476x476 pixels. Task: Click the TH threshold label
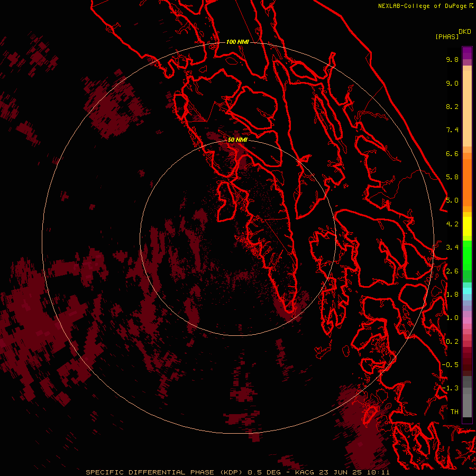[x=454, y=412]
